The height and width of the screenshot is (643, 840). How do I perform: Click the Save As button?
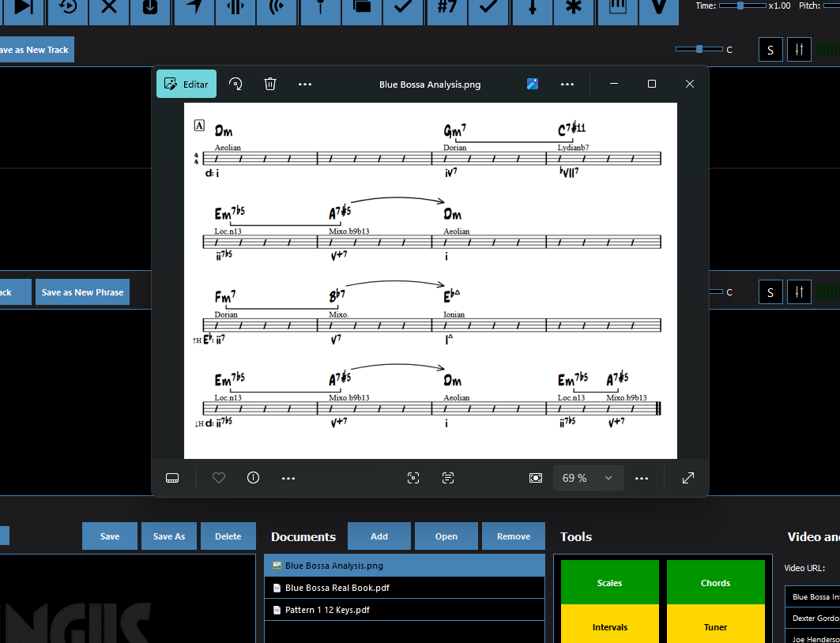coord(169,536)
